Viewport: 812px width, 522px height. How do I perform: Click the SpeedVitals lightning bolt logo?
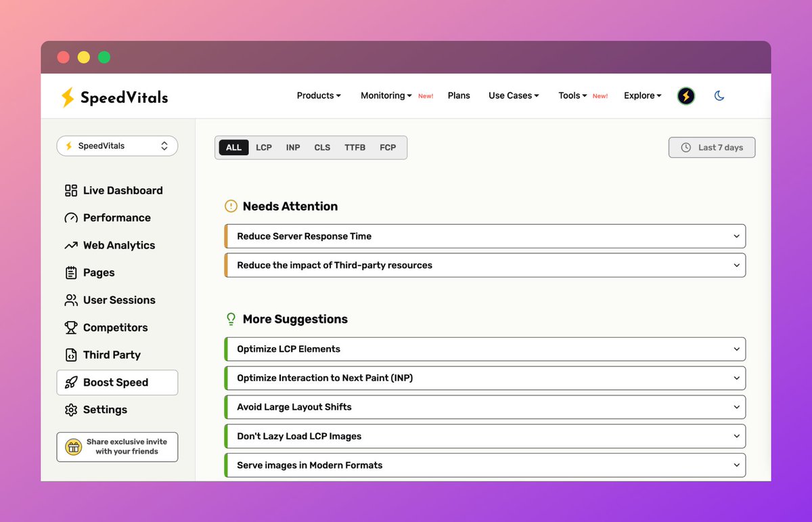67,97
